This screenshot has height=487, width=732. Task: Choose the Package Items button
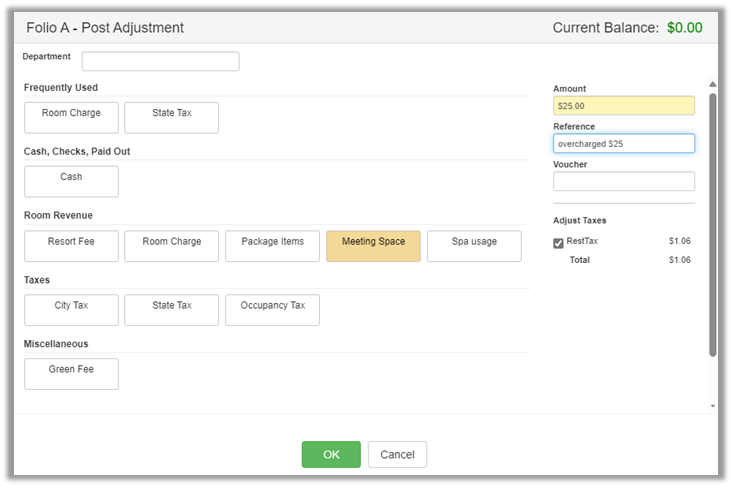[x=272, y=246]
